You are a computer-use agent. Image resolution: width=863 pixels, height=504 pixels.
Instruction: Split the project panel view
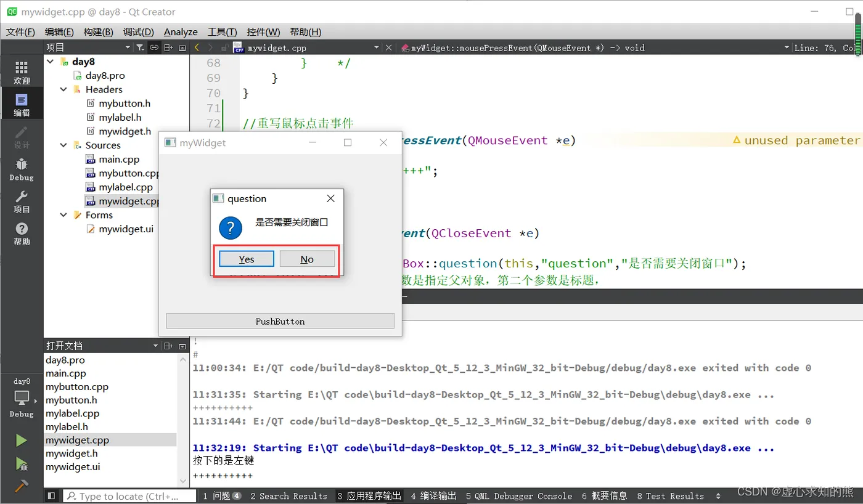tap(168, 47)
